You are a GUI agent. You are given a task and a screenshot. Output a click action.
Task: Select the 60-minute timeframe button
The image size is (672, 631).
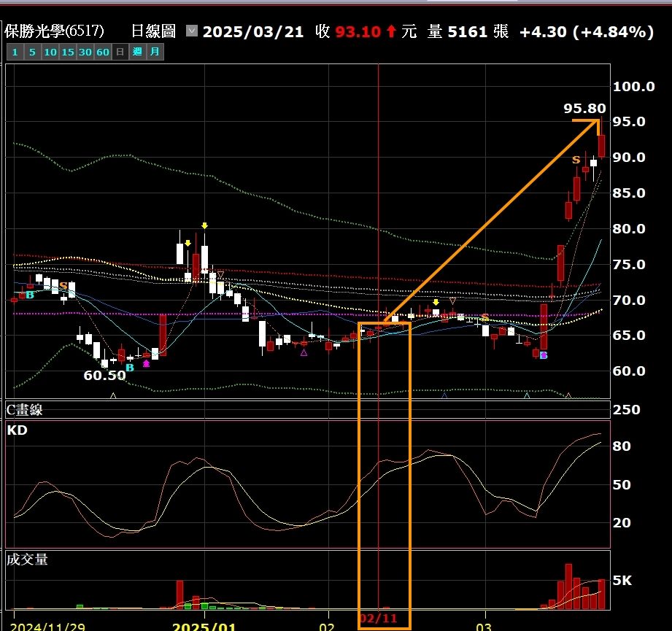(x=103, y=52)
